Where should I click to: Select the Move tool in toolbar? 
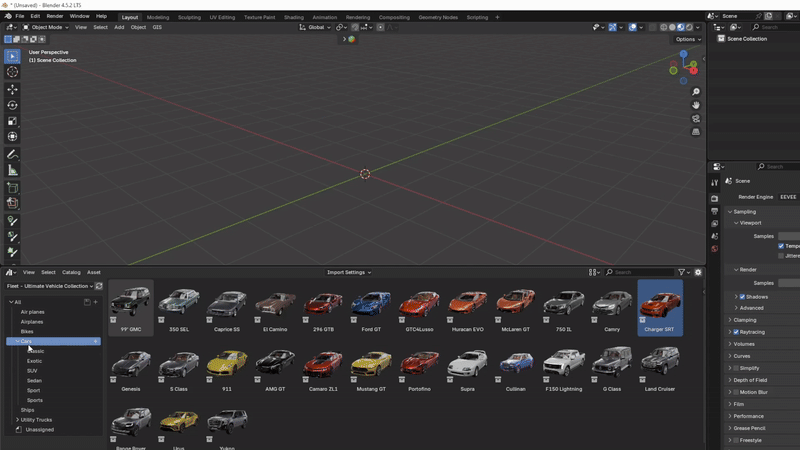[12, 89]
